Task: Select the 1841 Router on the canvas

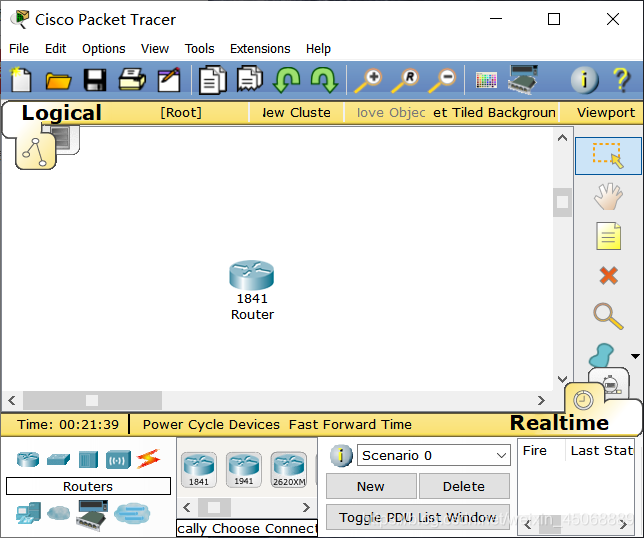Action: (252, 275)
